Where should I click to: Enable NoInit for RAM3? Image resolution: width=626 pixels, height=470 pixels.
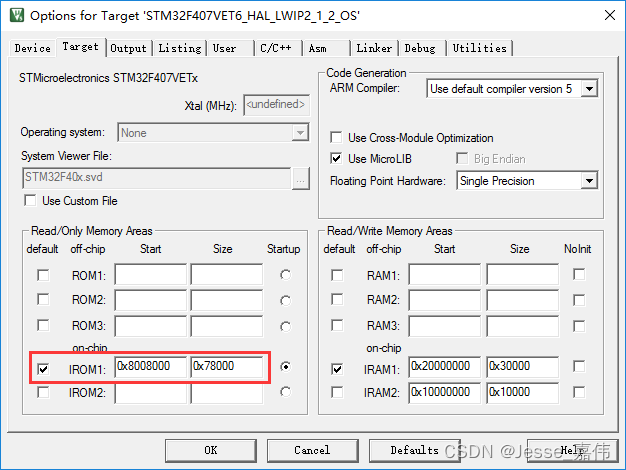(579, 326)
